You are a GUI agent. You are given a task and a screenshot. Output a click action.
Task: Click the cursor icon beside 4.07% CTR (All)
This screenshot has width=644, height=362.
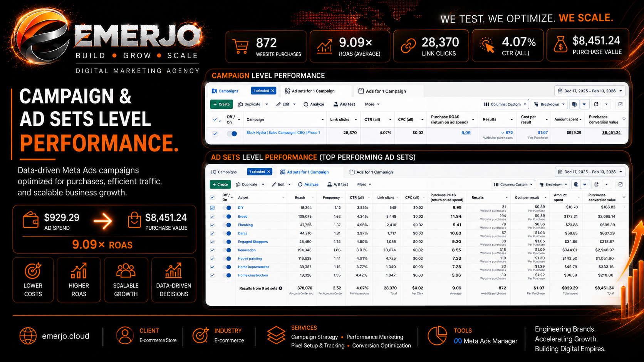[x=487, y=45]
